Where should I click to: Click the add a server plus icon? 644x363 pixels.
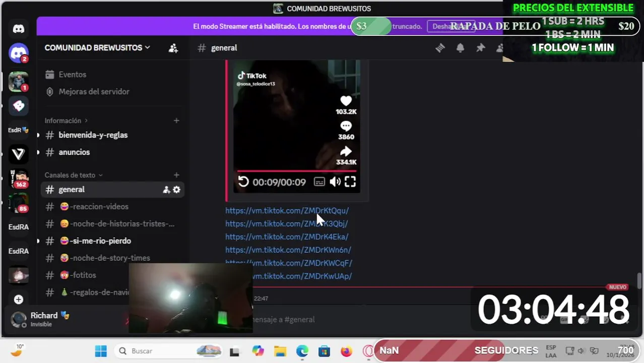(x=19, y=299)
